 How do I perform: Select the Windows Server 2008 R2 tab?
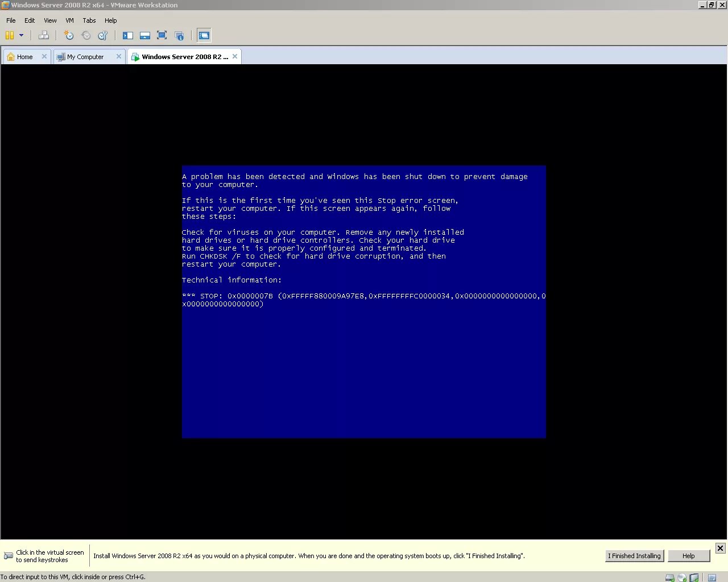[x=184, y=57]
